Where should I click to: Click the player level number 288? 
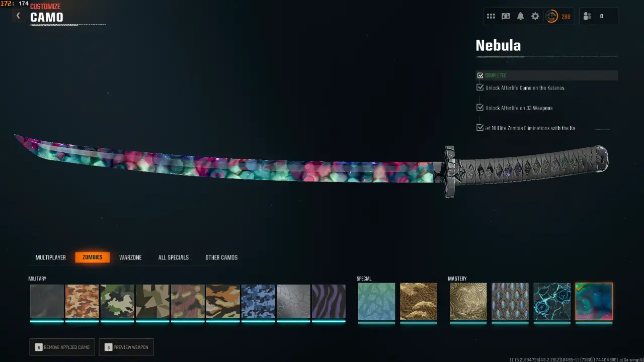coord(566,17)
